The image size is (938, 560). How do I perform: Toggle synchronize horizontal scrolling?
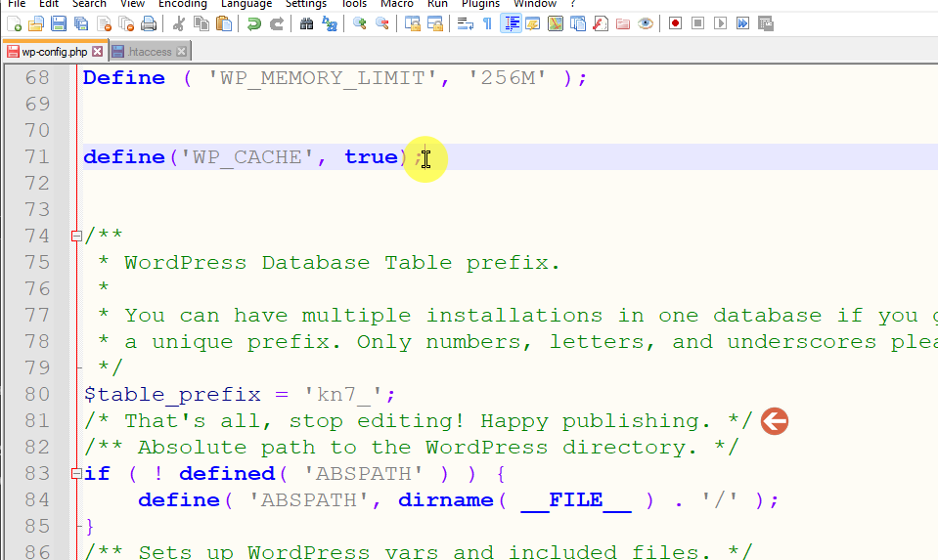(x=435, y=23)
